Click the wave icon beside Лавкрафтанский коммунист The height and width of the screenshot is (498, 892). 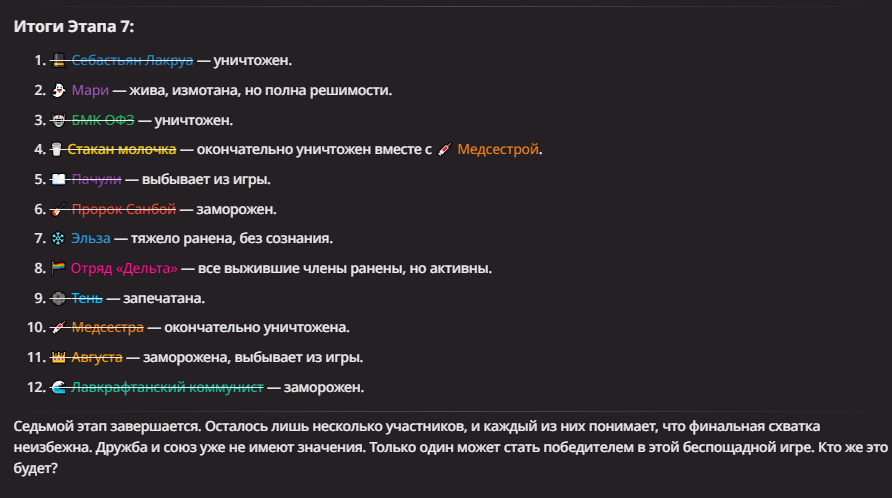pos(58,387)
